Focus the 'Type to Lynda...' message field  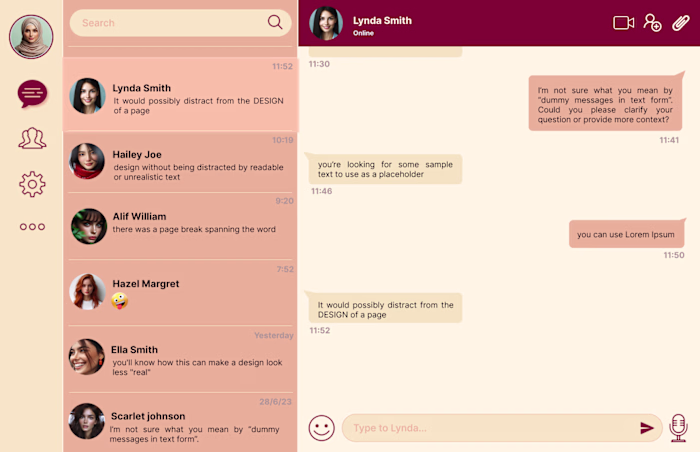pyautogui.click(x=502, y=428)
